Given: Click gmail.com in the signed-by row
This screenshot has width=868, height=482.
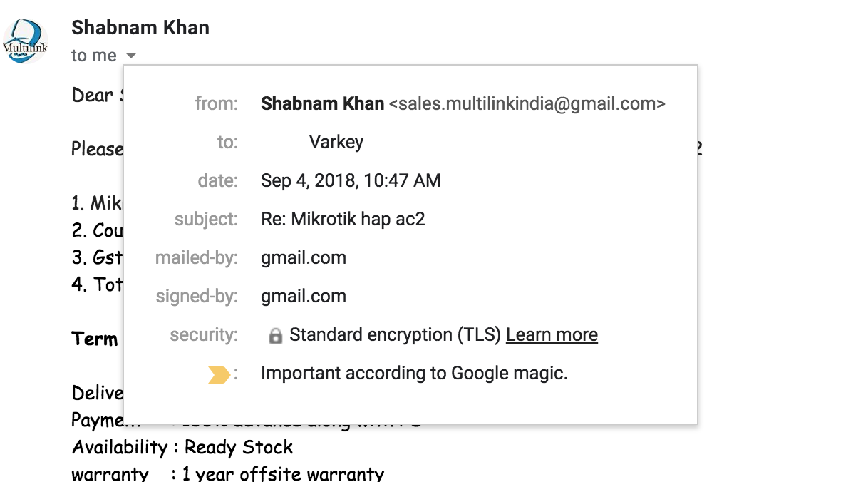Looking at the screenshot, I should 304,296.
